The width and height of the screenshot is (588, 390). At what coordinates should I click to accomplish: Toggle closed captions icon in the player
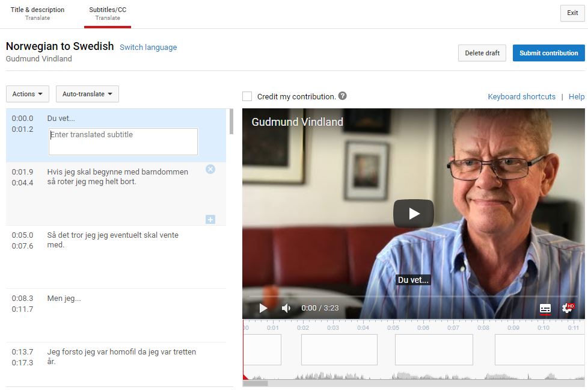pos(545,308)
